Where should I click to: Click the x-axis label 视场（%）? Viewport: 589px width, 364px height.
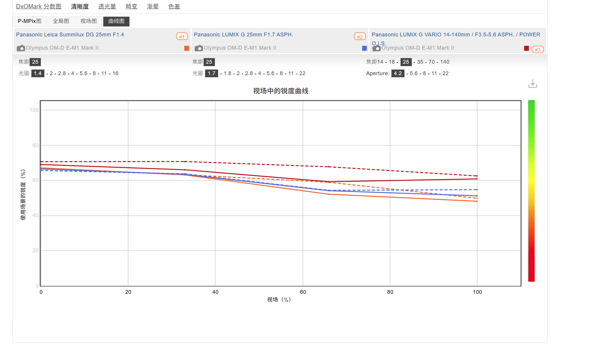279,299
